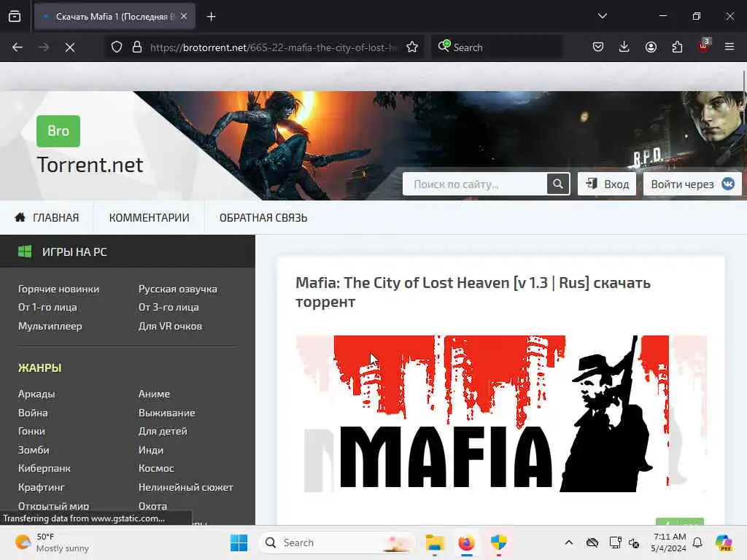Click the ИГРЫ НА PC sidebar header
This screenshot has width=747, height=560.
[x=127, y=252]
